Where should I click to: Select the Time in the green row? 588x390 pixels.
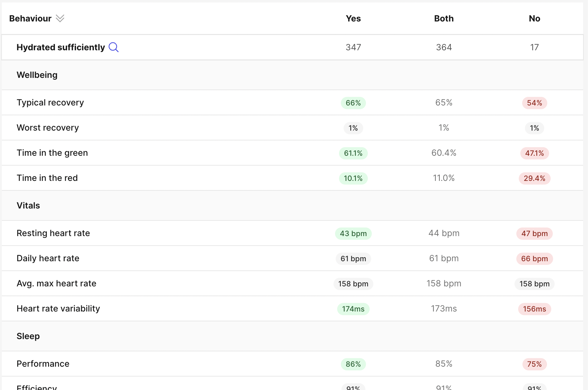coord(292,153)
